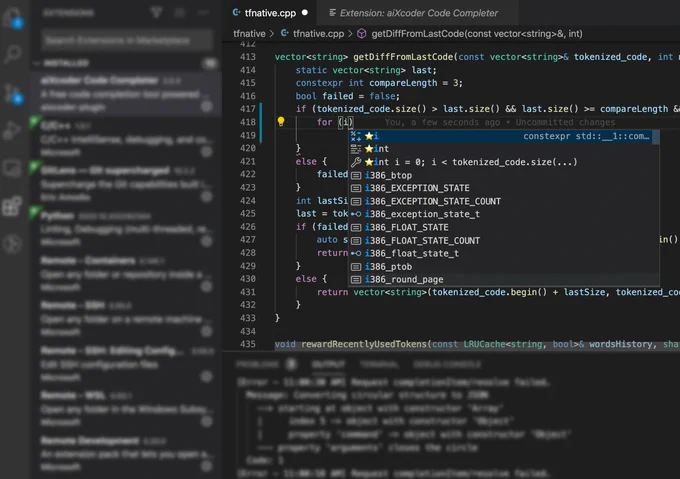Viewport: 680px width, 479px height.
Task: Open Remote Explorer view icon
Action: point(12,168)
